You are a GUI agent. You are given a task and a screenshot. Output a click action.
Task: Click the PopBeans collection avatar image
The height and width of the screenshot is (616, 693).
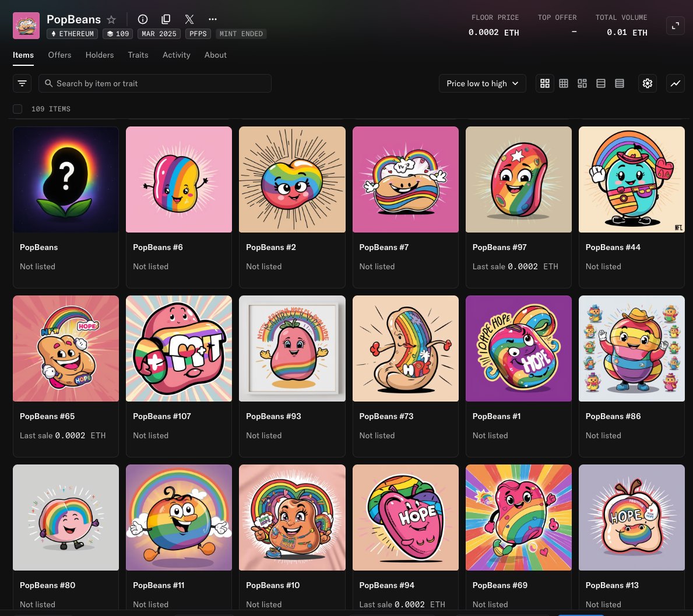coord(26,26)
